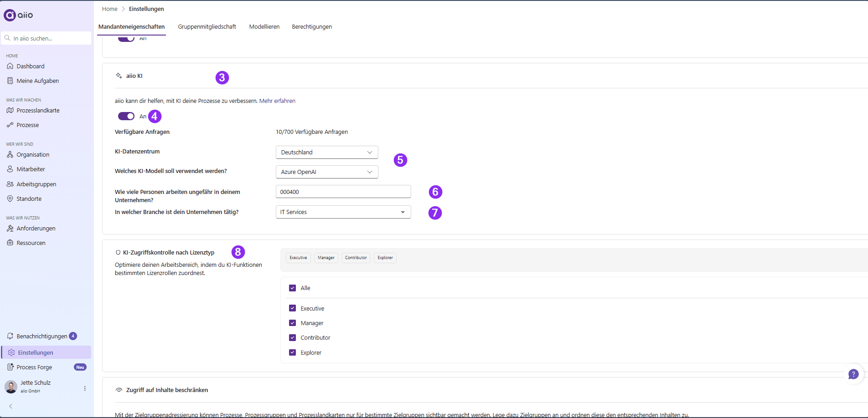Click the Prozesslandkarte map icon
Screen dimensions: 868x418
click(10, 110)
